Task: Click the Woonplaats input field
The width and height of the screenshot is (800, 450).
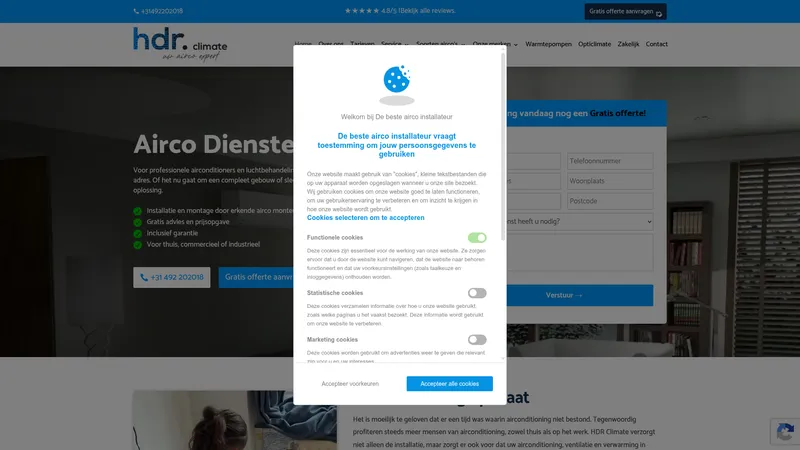Action: click(x=610, y=181)
